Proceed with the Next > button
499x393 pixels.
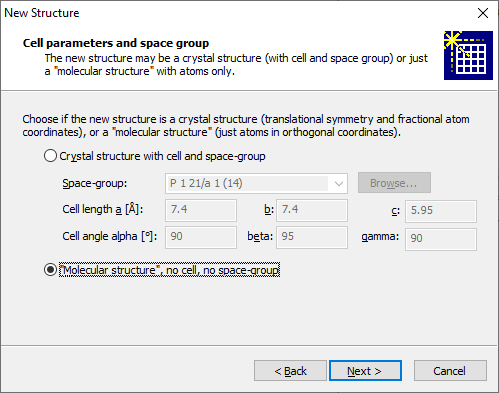point(365,371)
